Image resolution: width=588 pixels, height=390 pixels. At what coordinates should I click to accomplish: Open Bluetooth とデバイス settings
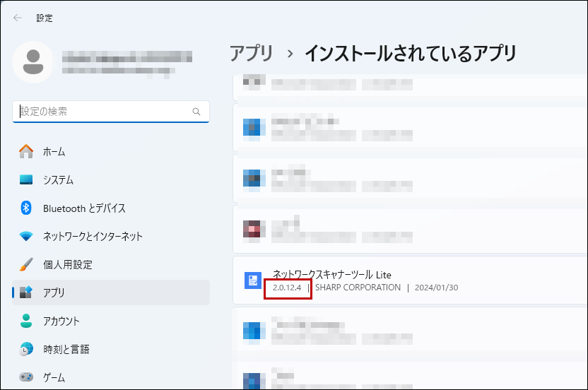111,208
